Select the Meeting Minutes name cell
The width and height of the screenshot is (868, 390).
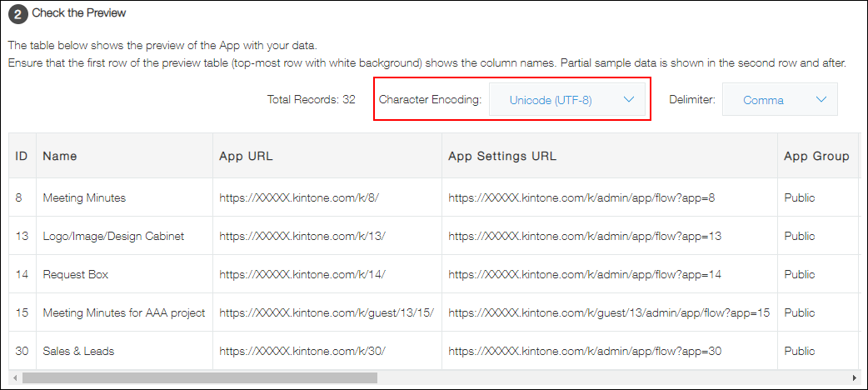click(x=84, y=197)
